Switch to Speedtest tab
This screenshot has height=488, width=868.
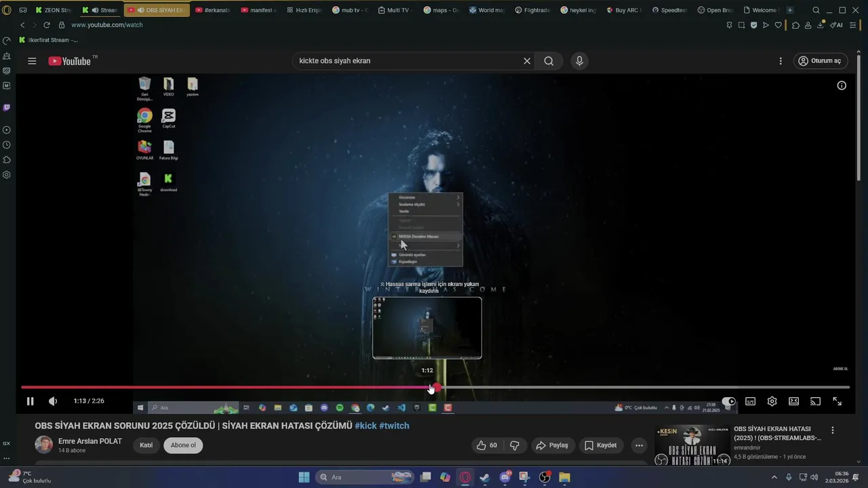pos(670,10)
